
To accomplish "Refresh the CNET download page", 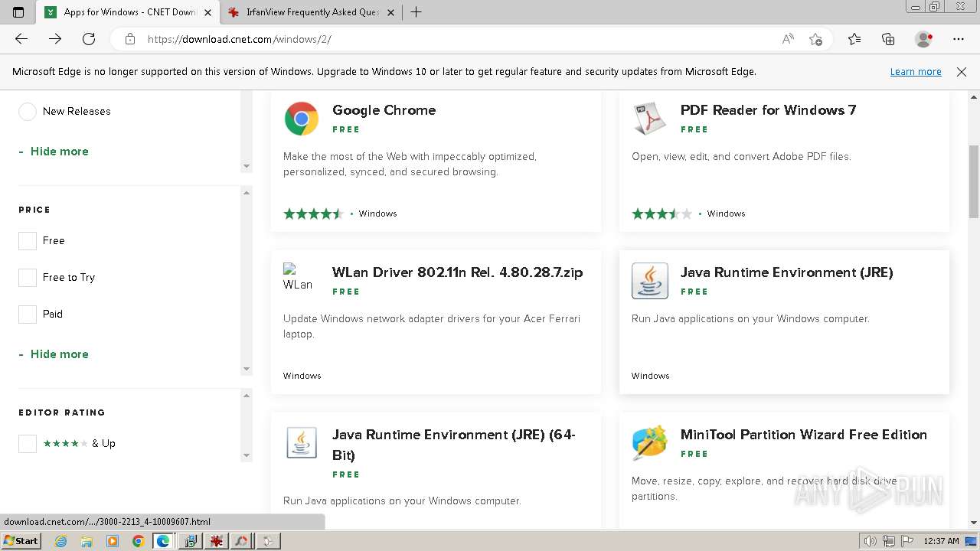I will [x=89, y=39].
